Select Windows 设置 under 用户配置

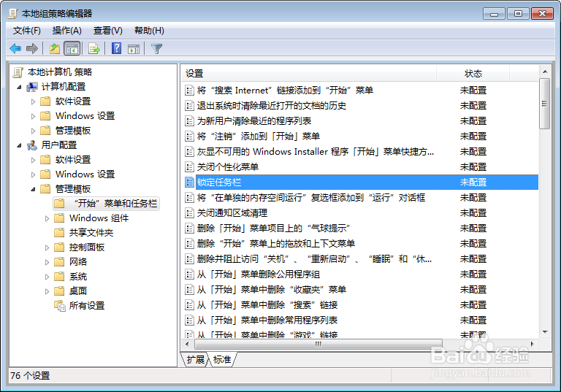(x=85, y=174)
